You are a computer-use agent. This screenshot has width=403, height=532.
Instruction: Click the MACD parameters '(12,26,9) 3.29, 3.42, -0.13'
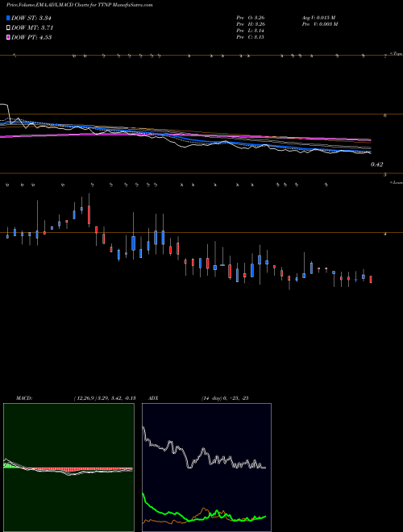105,398
